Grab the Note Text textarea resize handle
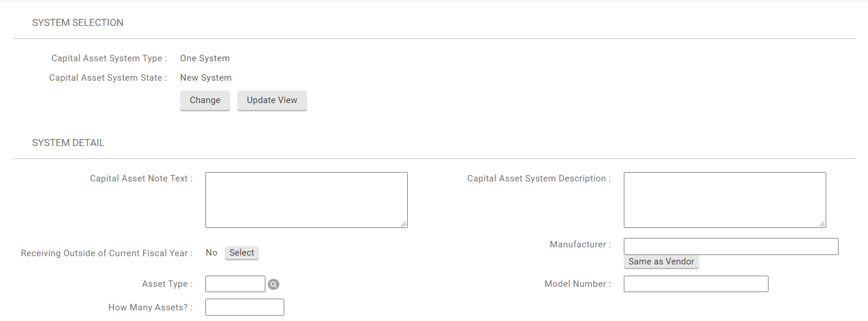 pos(404,224)
